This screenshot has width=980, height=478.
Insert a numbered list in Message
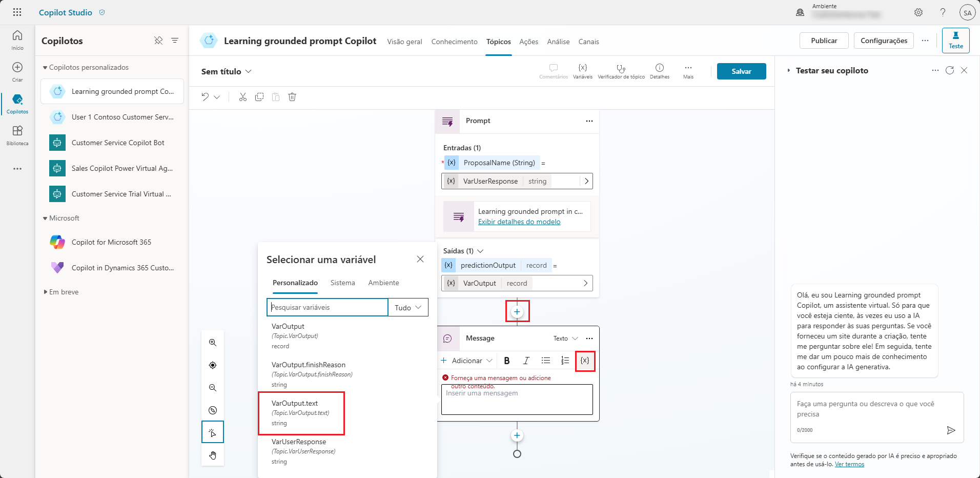[x=565, y=361]
